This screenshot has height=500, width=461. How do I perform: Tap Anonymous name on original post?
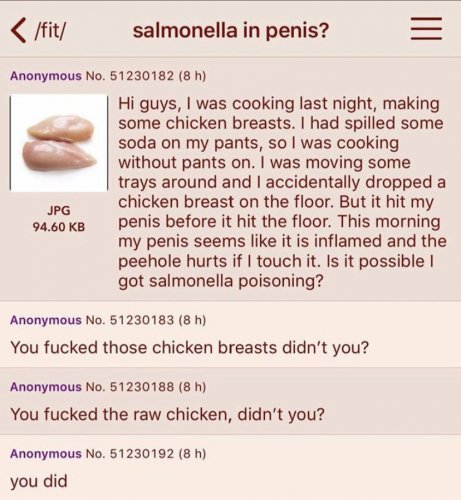coord(46,76)
